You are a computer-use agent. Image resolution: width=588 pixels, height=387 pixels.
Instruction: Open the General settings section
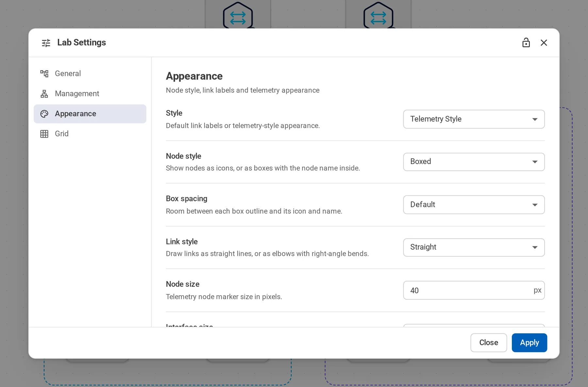[90, 74]
